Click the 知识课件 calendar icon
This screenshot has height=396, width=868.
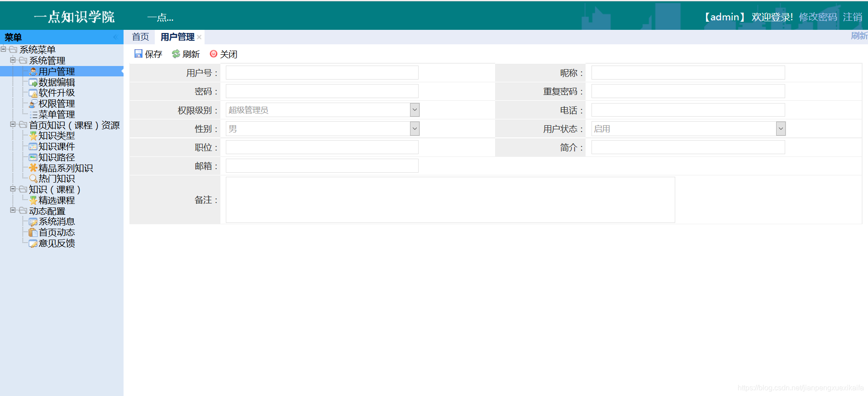coord(33,146)
